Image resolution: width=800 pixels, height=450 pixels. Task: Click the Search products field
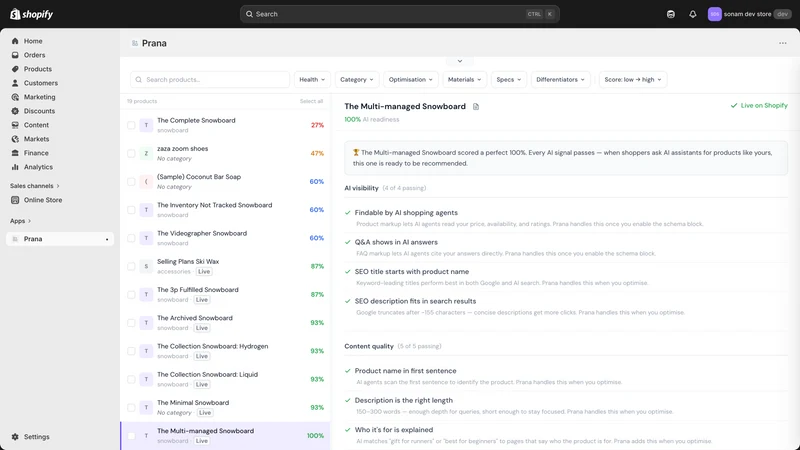point(210,80)
